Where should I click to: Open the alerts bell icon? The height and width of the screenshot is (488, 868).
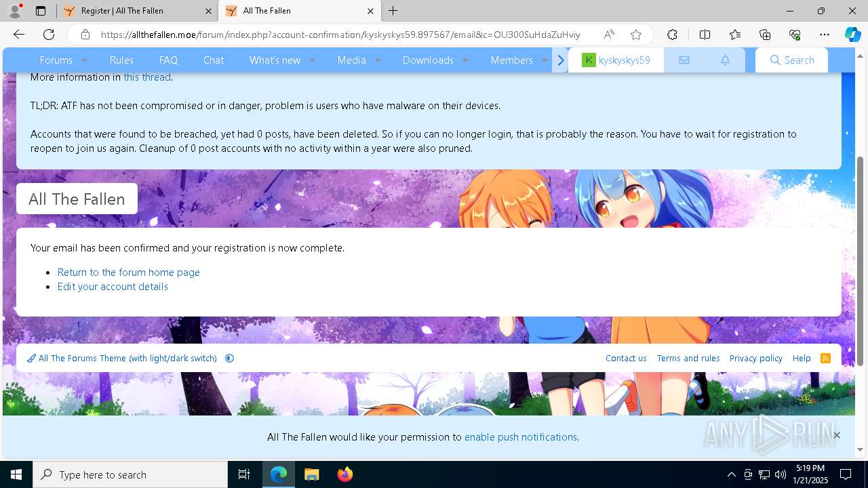[725, 60]
